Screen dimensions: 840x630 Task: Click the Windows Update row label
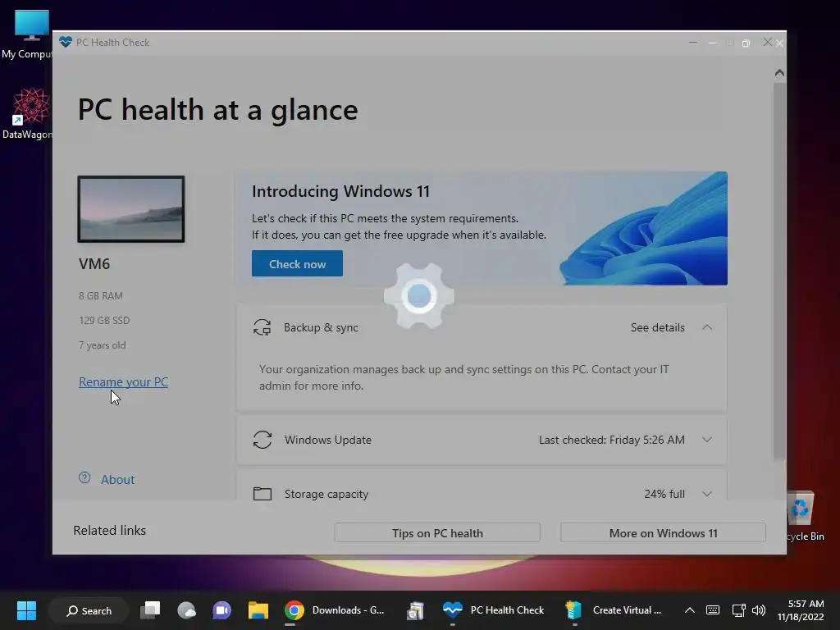(x=327, y=440)
